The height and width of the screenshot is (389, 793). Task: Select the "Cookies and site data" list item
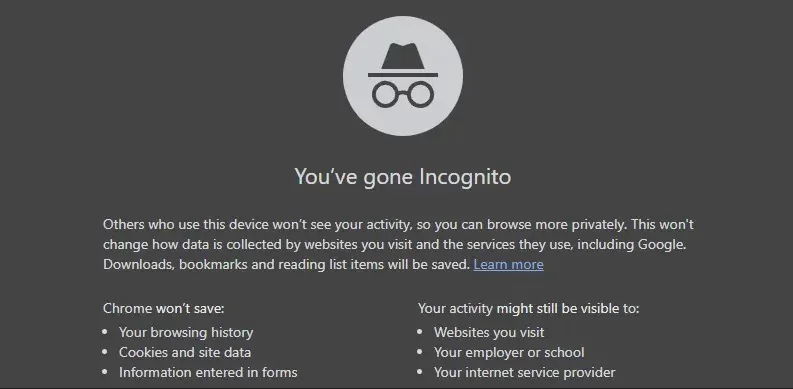pyautogui.click(x=185, y=352)
